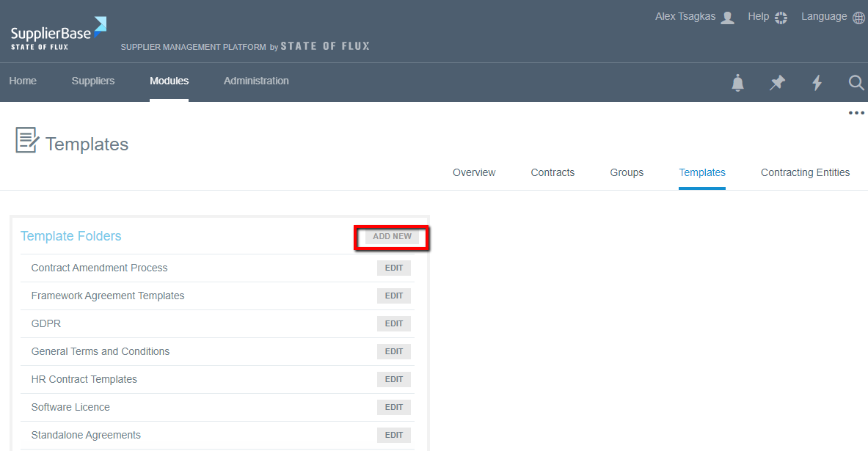Click the ADD NEW button
This screenshot has width=868, height=451.
click(x=391, y=236)
